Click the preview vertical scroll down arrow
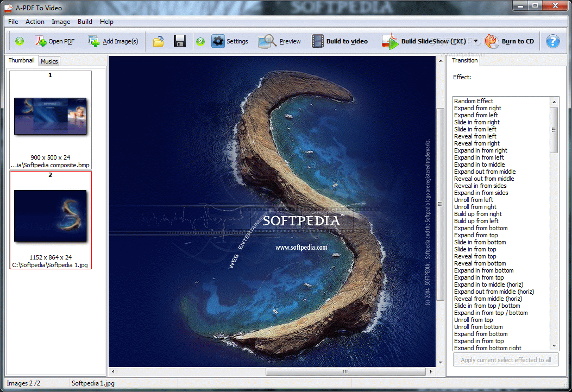Image resolution: width=572 pixels, height=392 pixels. (x=441, y=363)
